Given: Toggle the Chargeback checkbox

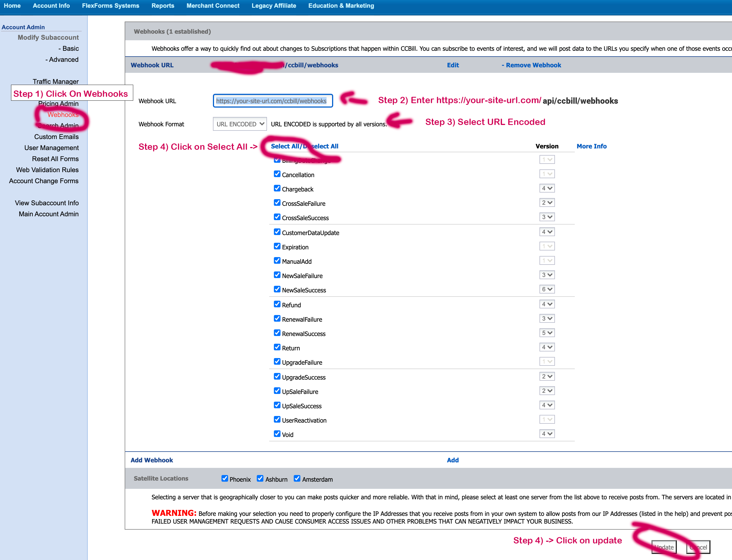Looking at the screenshot, I should coord(277,188).
